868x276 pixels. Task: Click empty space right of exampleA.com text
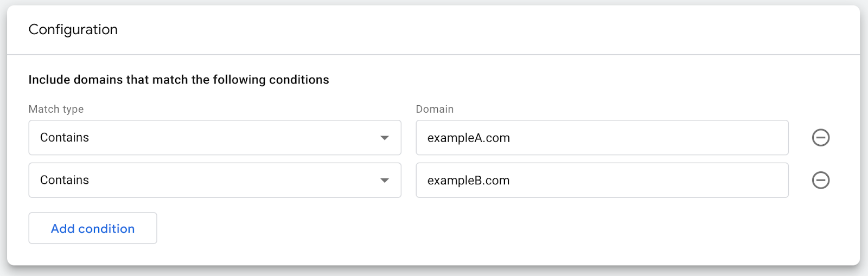click(651, 138)
